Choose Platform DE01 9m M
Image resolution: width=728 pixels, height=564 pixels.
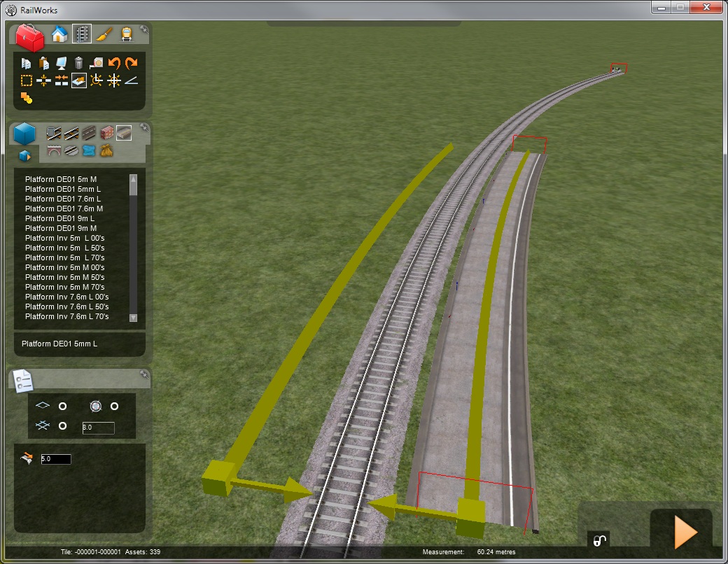click(x=61, y=228)
